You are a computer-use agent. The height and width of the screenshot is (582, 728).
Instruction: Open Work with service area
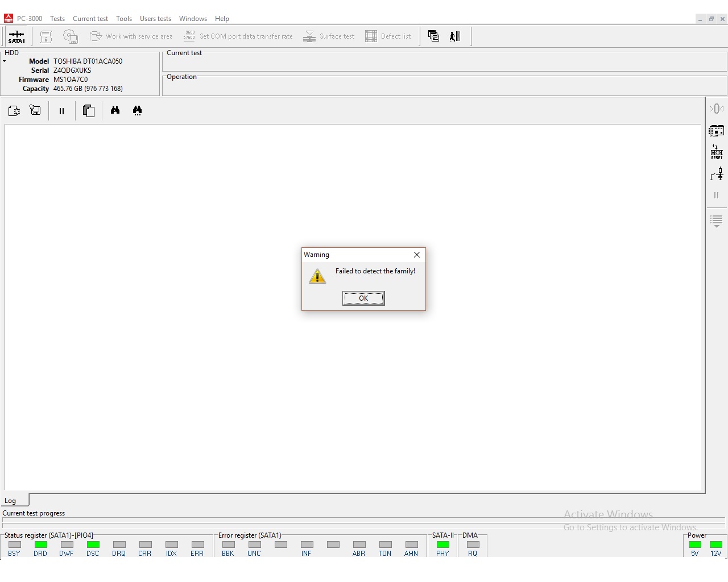pos(131,36)
